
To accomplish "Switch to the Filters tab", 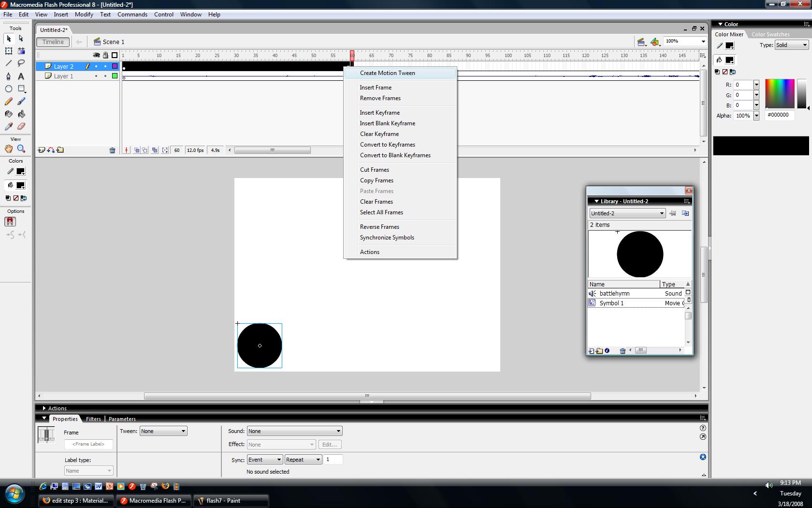I will [93, 418].
